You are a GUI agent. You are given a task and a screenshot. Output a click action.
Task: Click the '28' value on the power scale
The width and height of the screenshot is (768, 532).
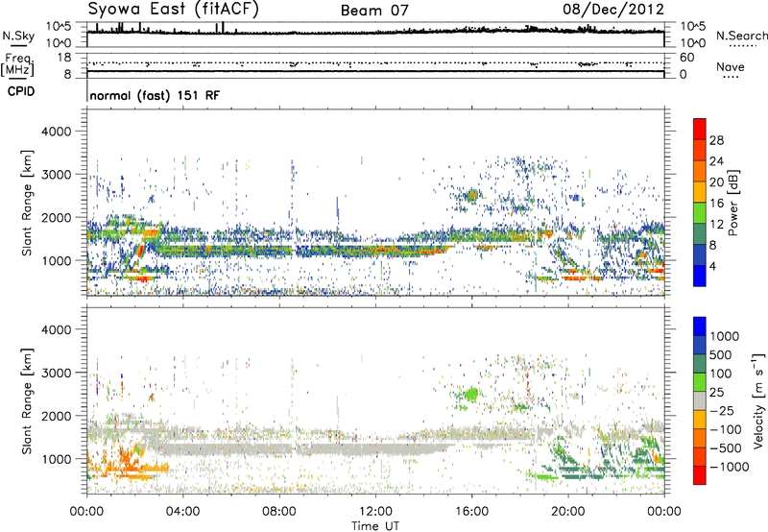click(716, 140)
